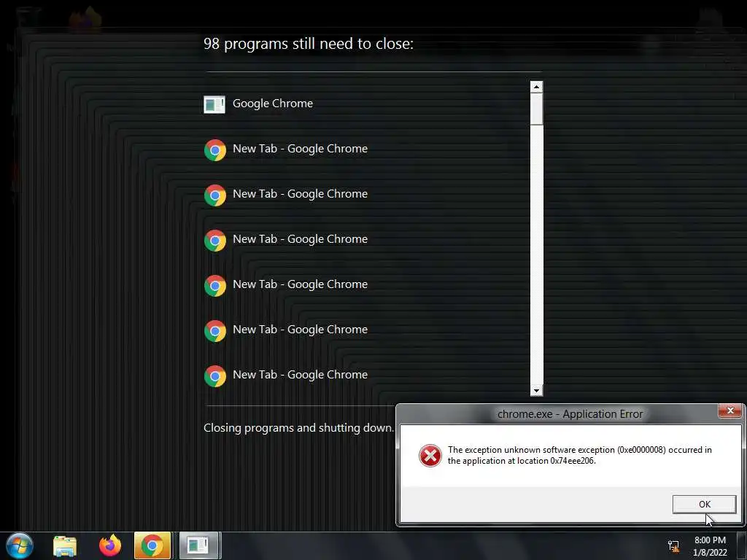Click the generic window taskbar button
This screenshot has height=560, width=747.
tap(198, 545)
